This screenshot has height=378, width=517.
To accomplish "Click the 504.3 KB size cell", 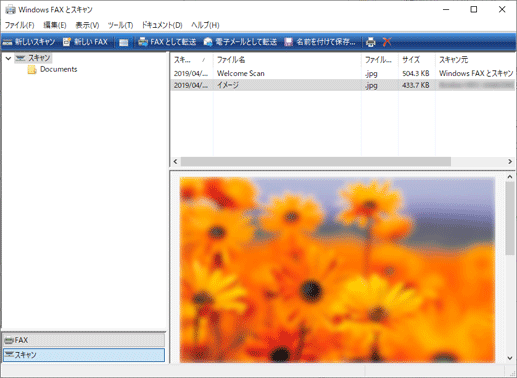I will pos(416,73).
